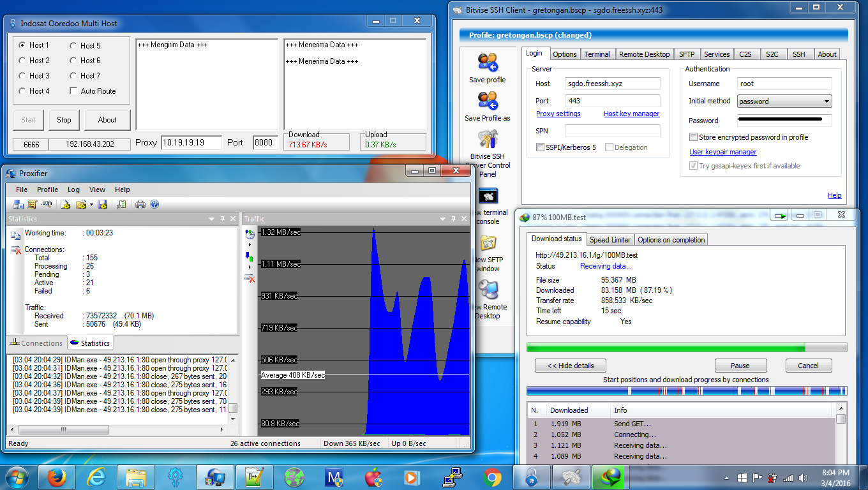Open the Log menu in Proxifier
Viewport: 868px width, 490px height.
[x=74, y=189]
